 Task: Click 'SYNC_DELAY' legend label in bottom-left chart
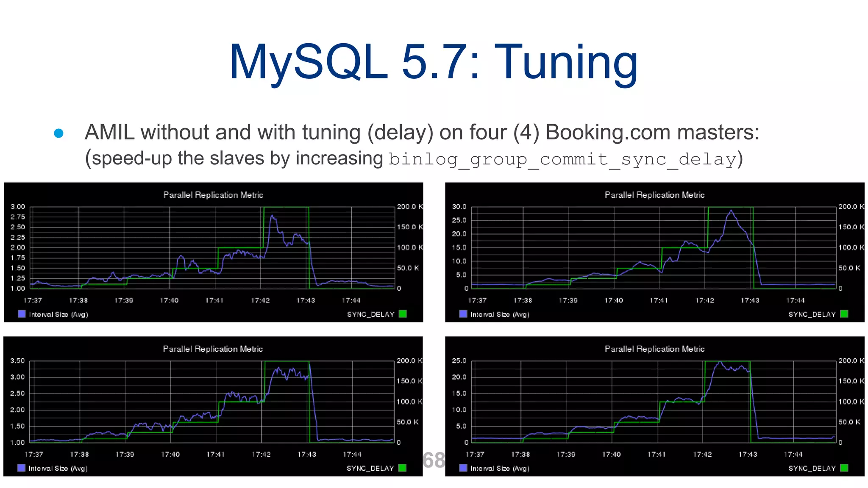[x=370, y=469]
